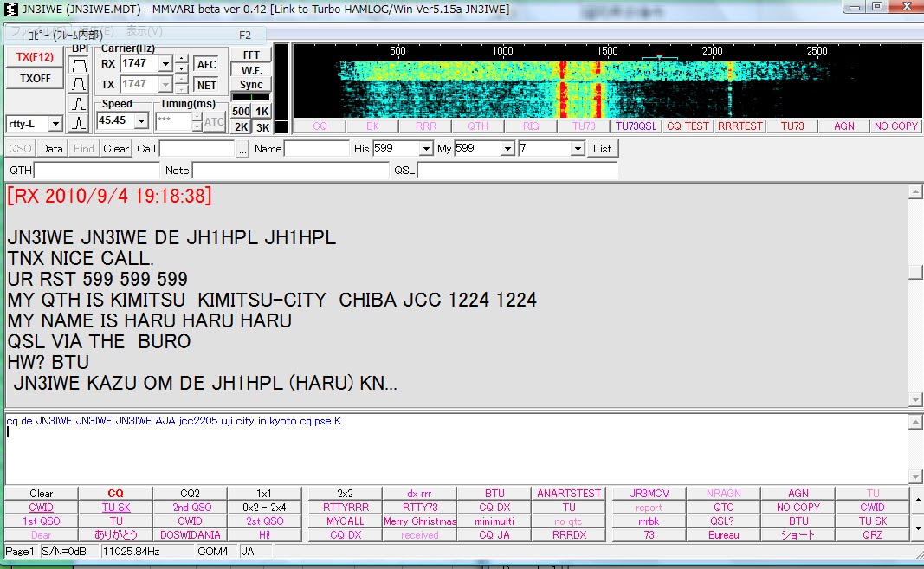924x569 pixels.
Task: Set spectrum width to 500
Action: point(241,111)
